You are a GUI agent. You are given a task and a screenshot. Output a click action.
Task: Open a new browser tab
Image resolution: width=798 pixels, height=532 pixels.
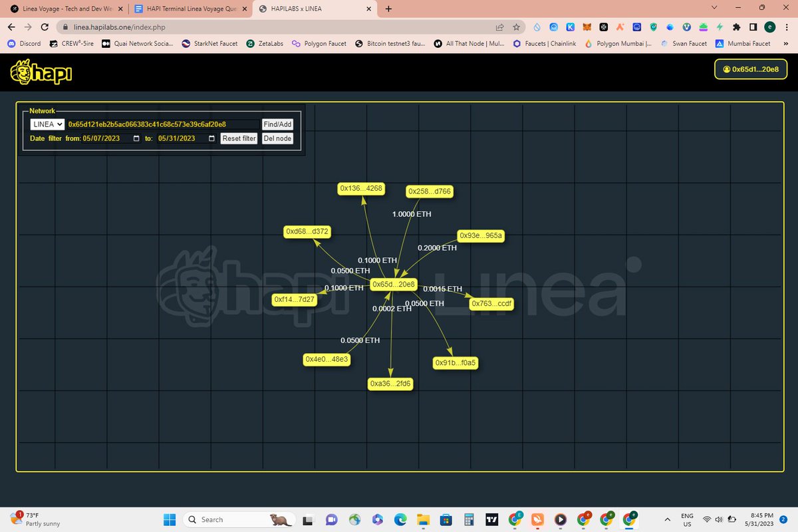(x=388, y=9)
